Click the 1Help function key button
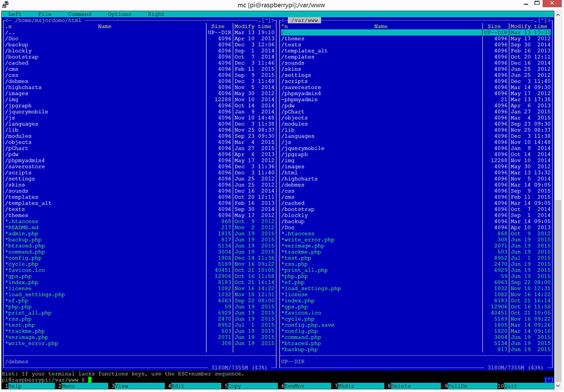The image size is (564, 392). [x=29, y=386]
